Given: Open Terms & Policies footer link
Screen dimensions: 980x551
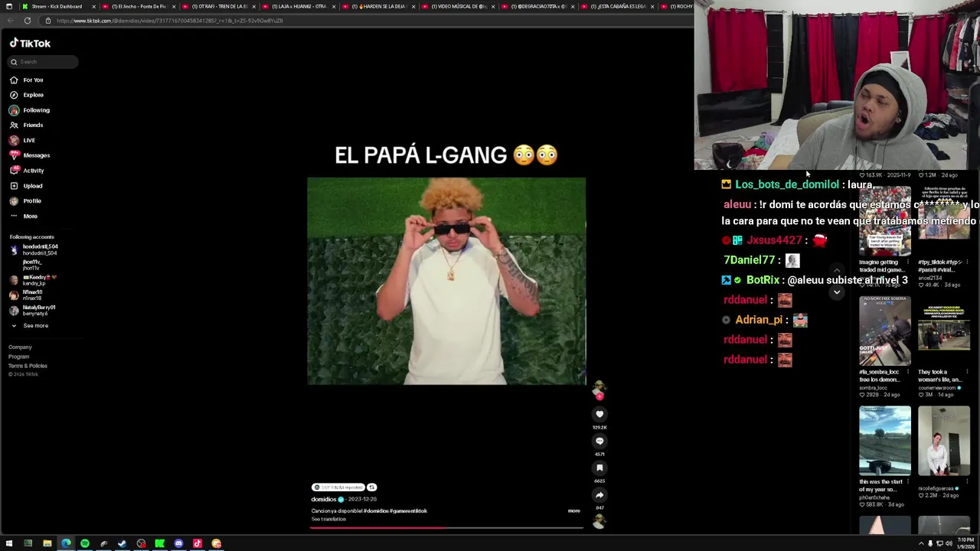Looking at the screenshot, I should 28,366.
